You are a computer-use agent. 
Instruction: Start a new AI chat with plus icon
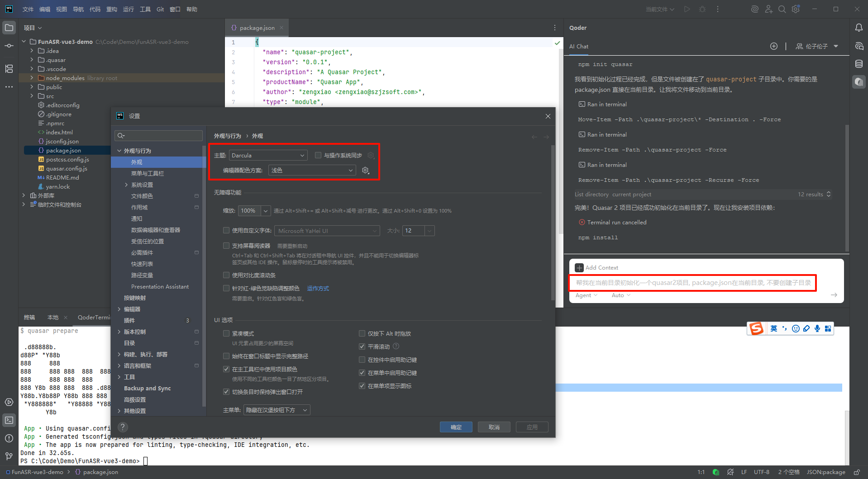coord(774,46)
